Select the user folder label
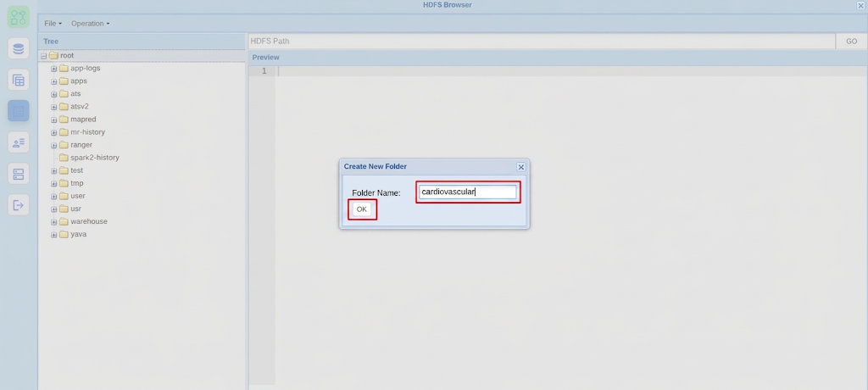Screen dimensions: 868x390 pos(78,196)
